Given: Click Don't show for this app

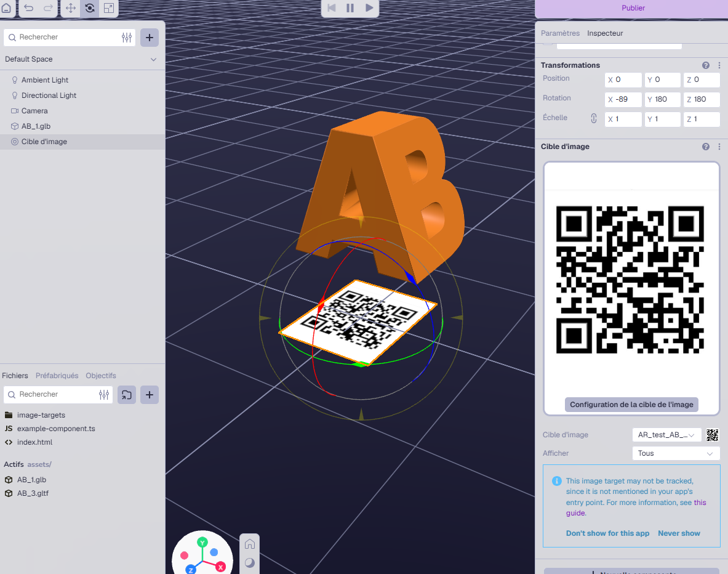Looking at the screenshot, I should pos(607,533).
